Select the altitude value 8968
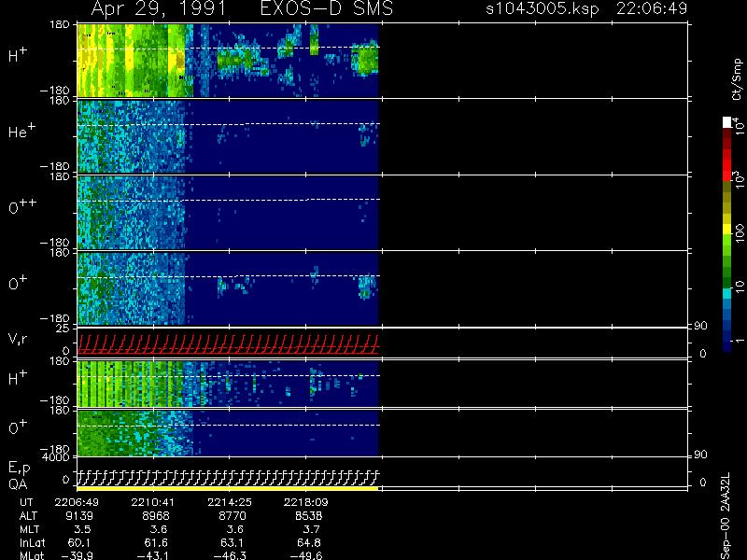 155,516
